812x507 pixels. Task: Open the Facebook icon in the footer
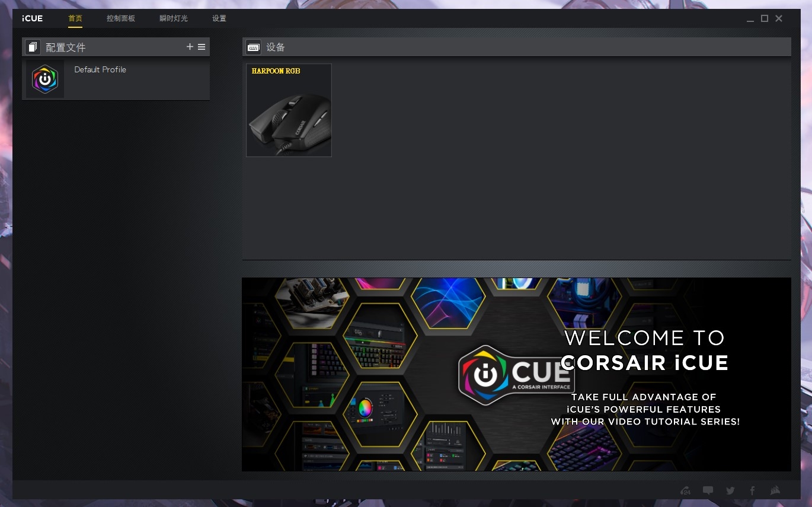tap(752, 490)
